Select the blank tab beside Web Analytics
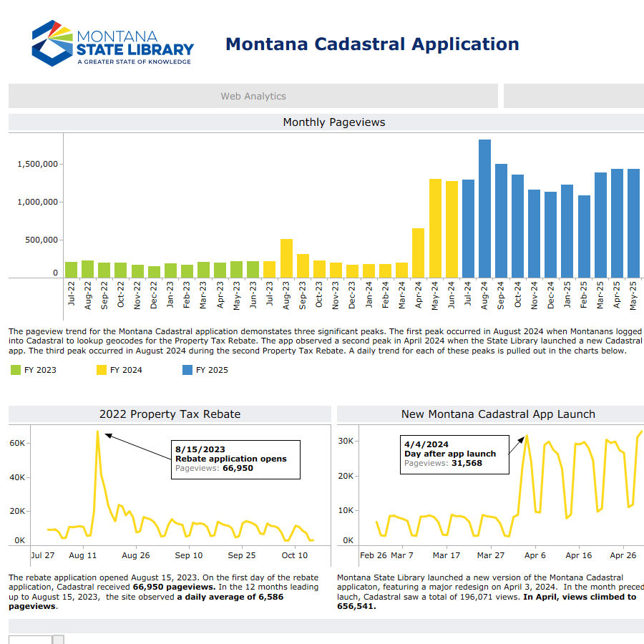Viewport: 644px width, 644px height. (572, 96)
